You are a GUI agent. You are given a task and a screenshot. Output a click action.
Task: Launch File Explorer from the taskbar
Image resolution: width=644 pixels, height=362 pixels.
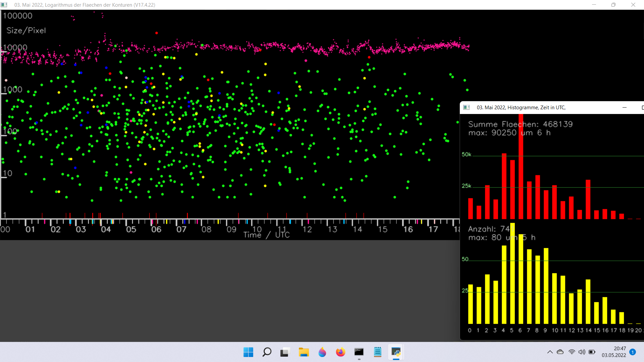(304, 352)
